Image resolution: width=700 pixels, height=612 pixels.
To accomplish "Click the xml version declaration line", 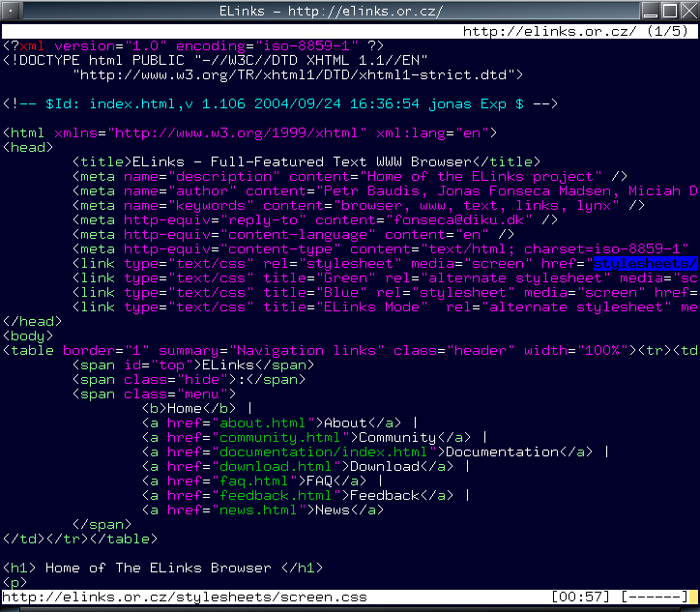I will pyautogui.click(x=193, y=46).
